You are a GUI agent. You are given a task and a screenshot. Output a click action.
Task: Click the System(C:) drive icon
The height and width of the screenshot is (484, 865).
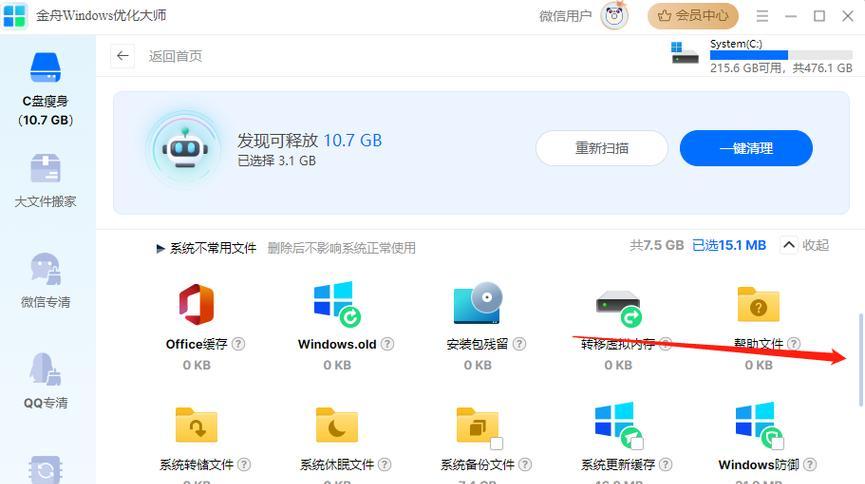pyautogui.click(x=685, y=53)
